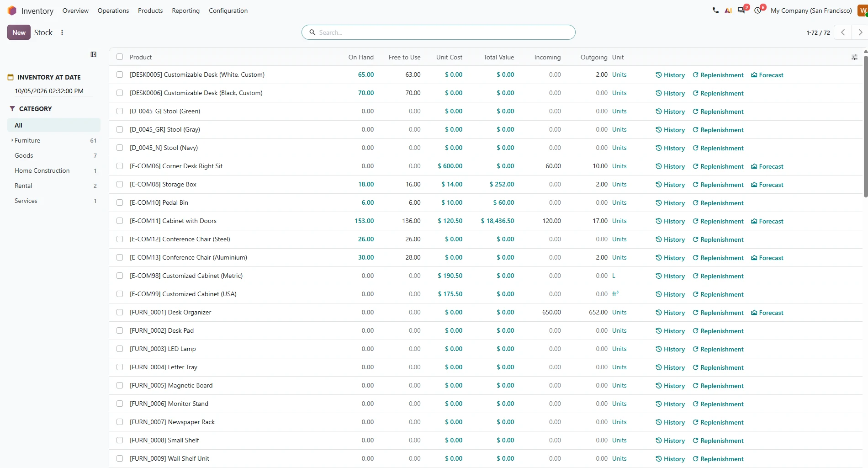The height and width of the screenshot is (468, 868).
Task: Check the Customizable Desk (White, Custom) row
Action: (120, 74)
